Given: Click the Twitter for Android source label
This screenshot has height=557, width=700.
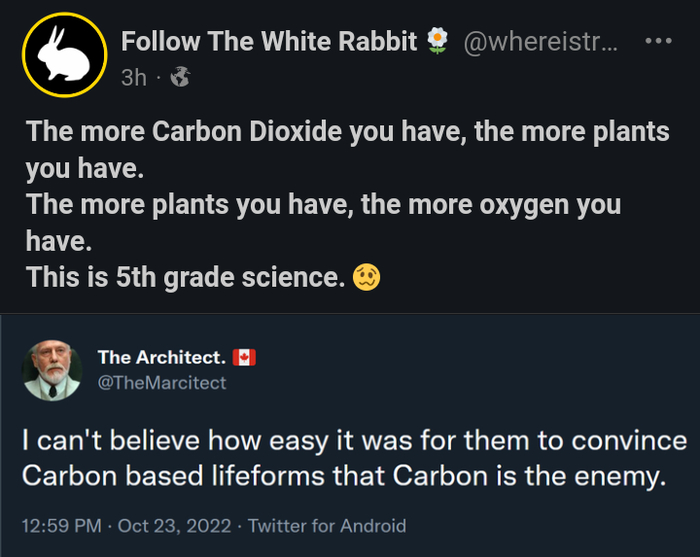Looking at the screenshot, I should (327, 525).
